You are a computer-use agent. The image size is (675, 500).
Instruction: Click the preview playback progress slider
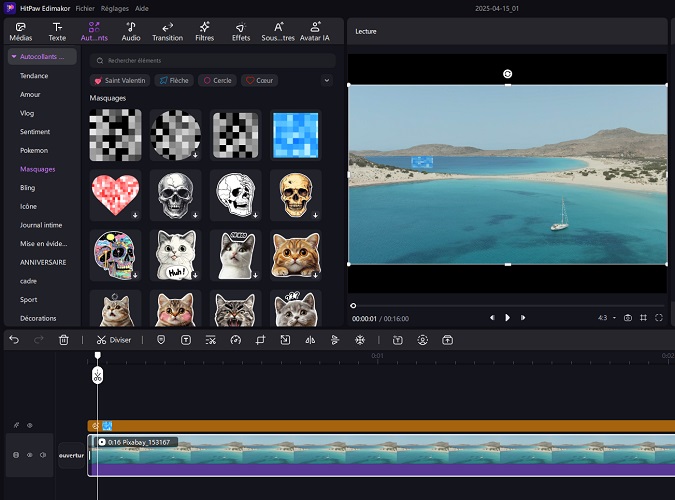[x=508, y=306]
